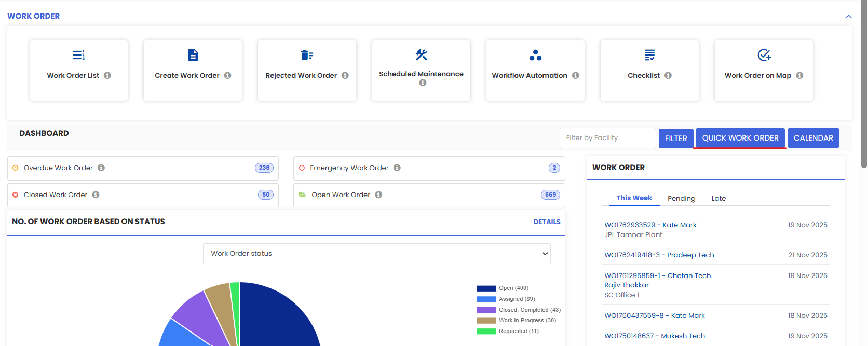The height and width of the screenshot is (346, 868).
Task: Click the Overdue Work Order clock icon
Action: (16, 168)
